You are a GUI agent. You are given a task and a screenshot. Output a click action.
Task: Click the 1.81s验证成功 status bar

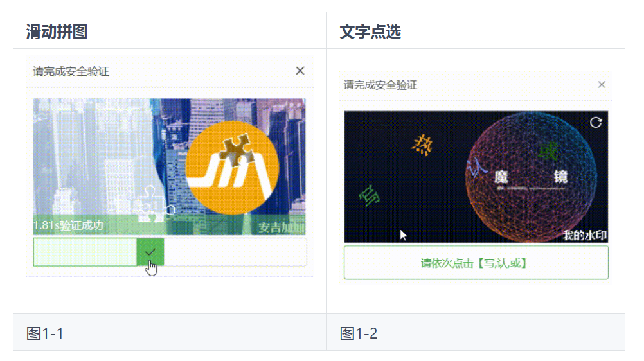pos(169,225)
